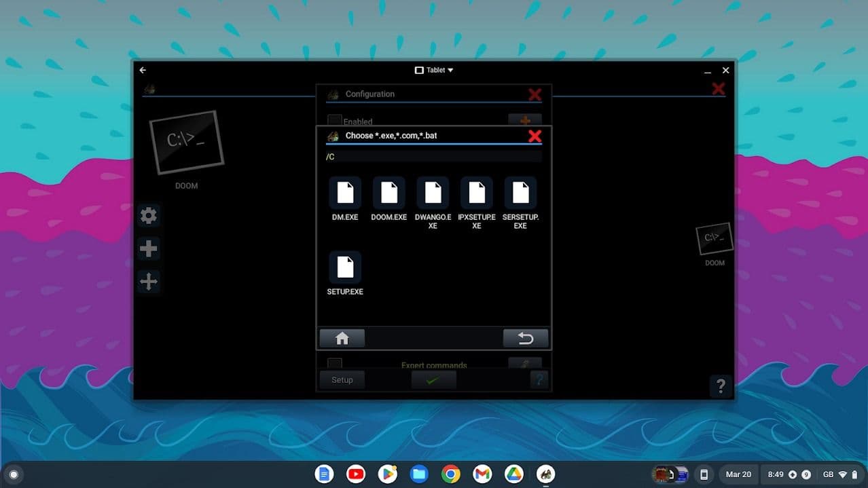Open DWANGO.EXE from the chooser
This screenshot has height=488, width=868.
pos(433,193)
